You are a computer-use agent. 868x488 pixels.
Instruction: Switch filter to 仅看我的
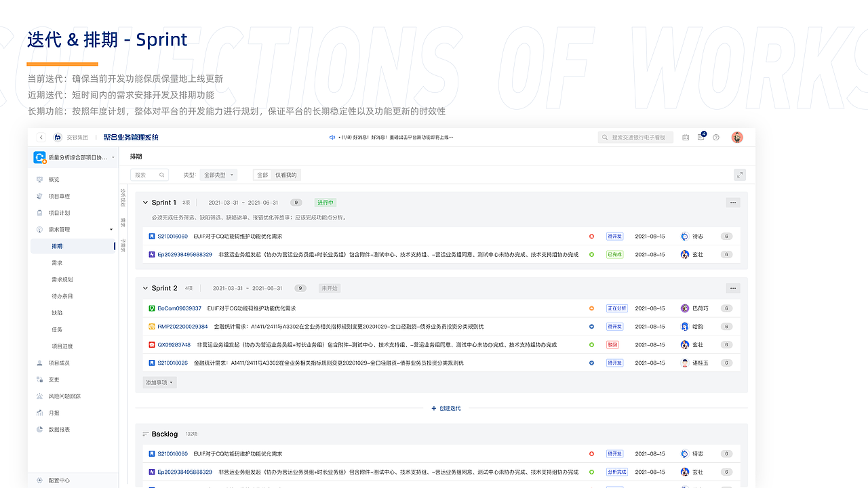pyautogui.click(x=286, y=175)
